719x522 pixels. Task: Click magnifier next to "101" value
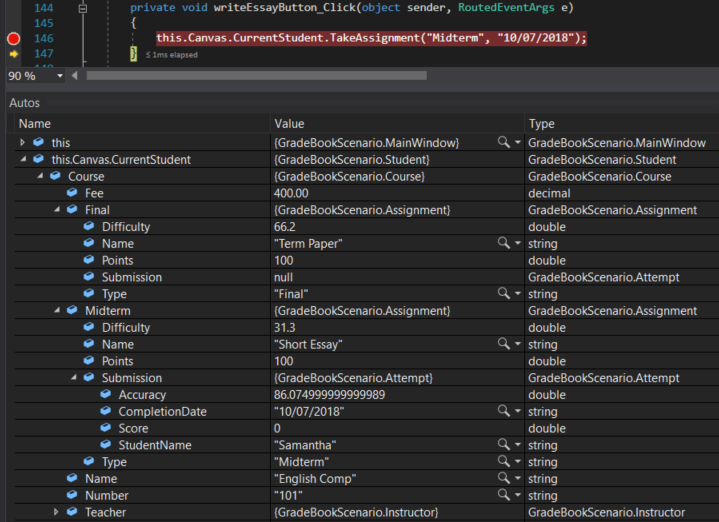[503, 495]
